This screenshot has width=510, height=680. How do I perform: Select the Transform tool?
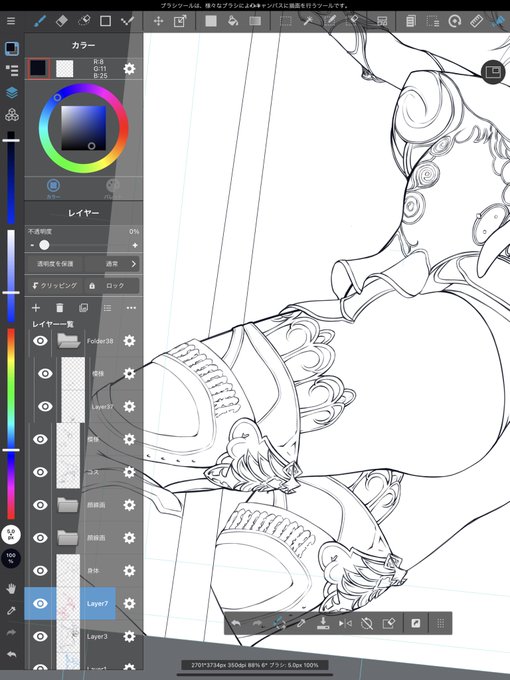180,21
